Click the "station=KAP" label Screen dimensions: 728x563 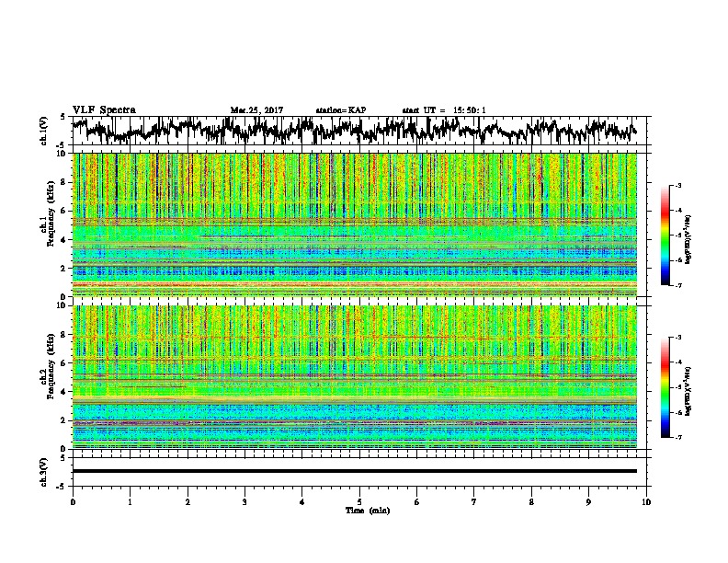[x=341, y=110]
